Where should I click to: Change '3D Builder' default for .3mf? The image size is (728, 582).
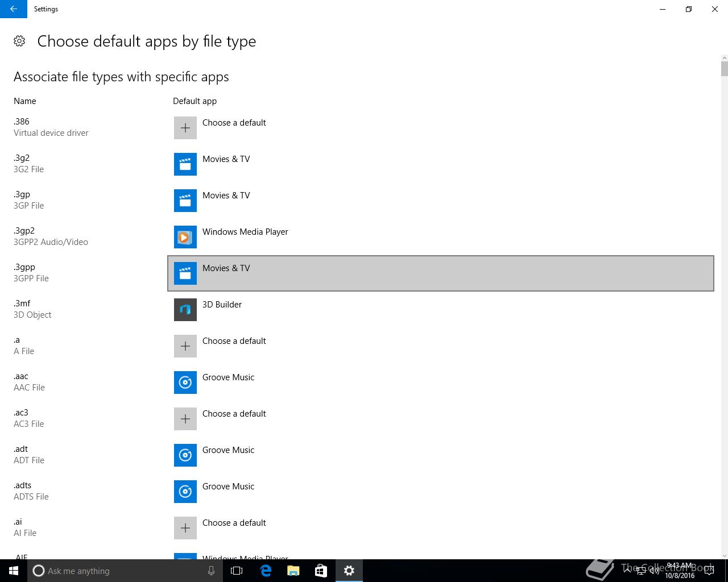click(x=222, y=305)
